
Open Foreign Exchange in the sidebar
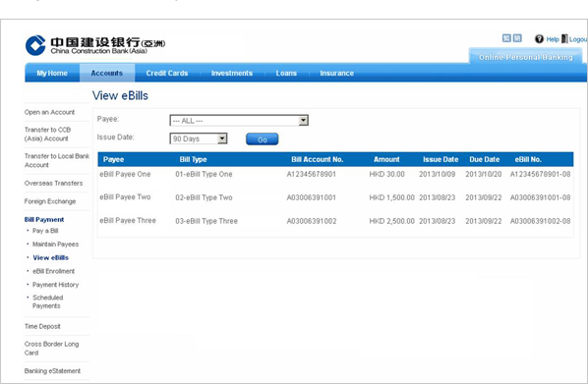coord(50,201)
